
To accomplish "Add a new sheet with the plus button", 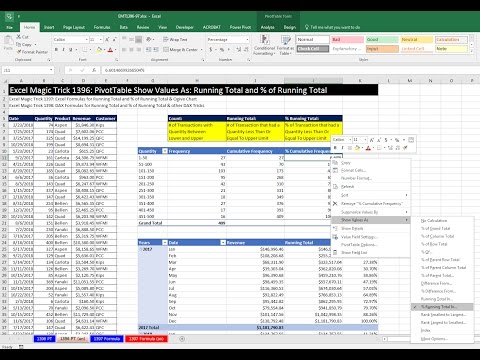I will coord(182,339).
